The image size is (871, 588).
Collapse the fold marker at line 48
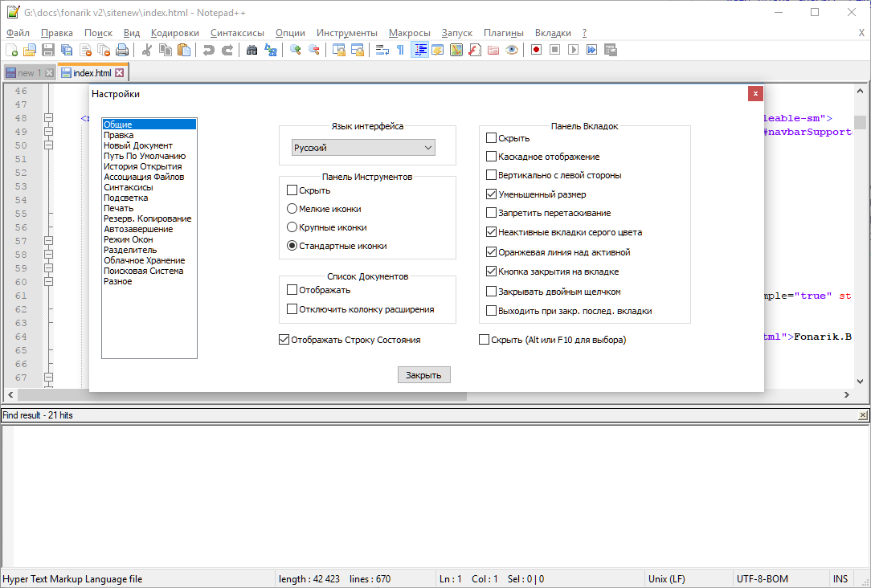pyautogui.click(x=48, y=118)
